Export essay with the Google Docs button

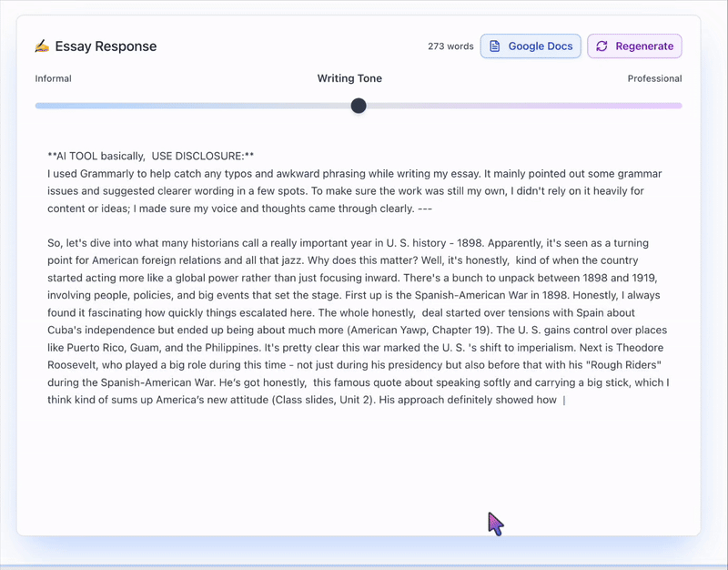pos(531,46)
